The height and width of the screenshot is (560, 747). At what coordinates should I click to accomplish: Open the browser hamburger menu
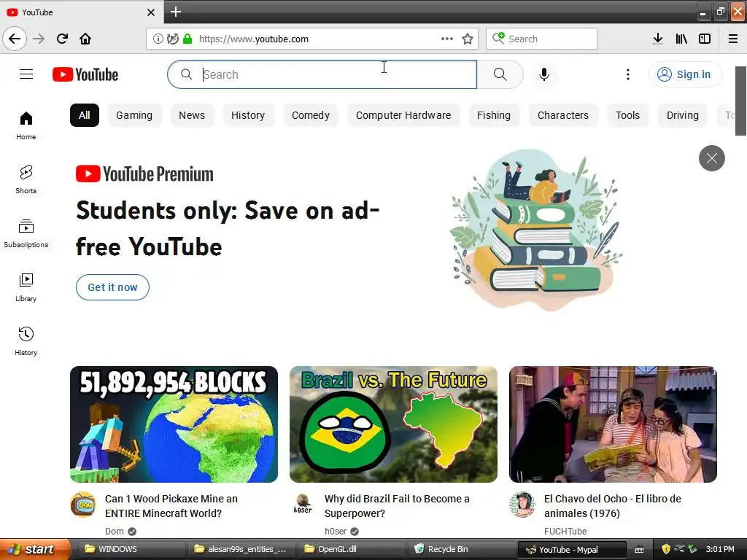point(733,39)
